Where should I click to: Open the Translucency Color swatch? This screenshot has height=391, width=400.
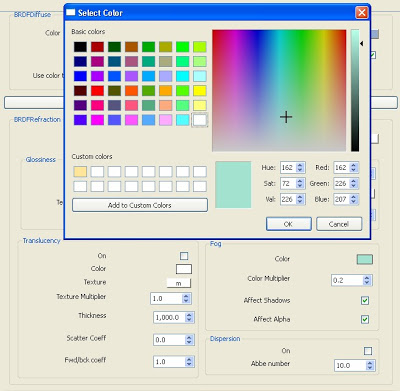[184, 269]
